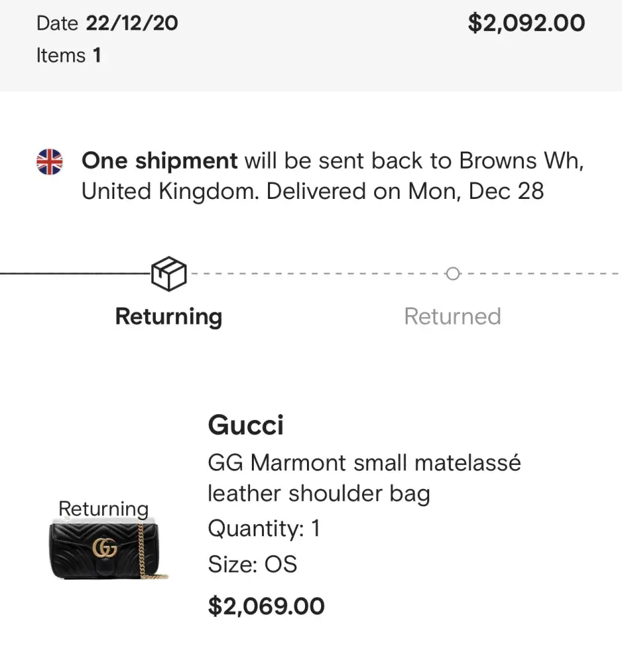Click the UK flag icon
Image resolution: width=622 pixels, height=672 pixels.
click(x=49, y=162)
